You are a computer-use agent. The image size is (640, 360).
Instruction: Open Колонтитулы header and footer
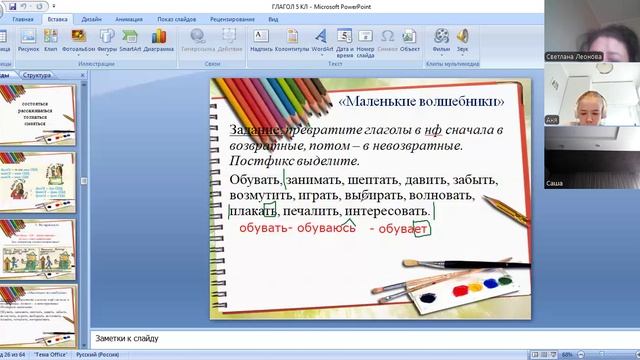pyautogui.click(x=292, y=40)
